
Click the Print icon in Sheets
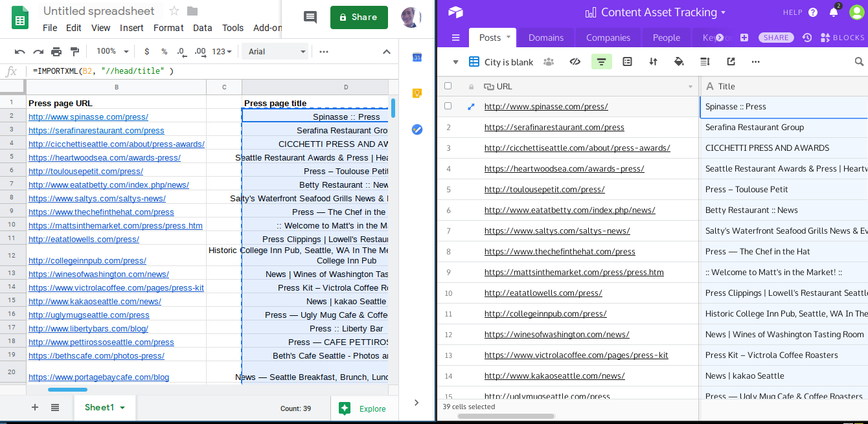point(56,52)
